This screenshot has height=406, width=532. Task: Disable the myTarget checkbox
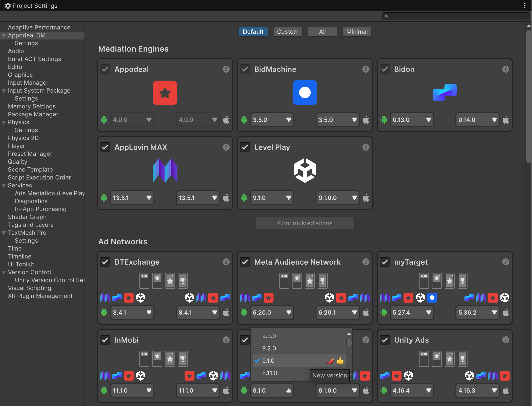click(385, 262)
